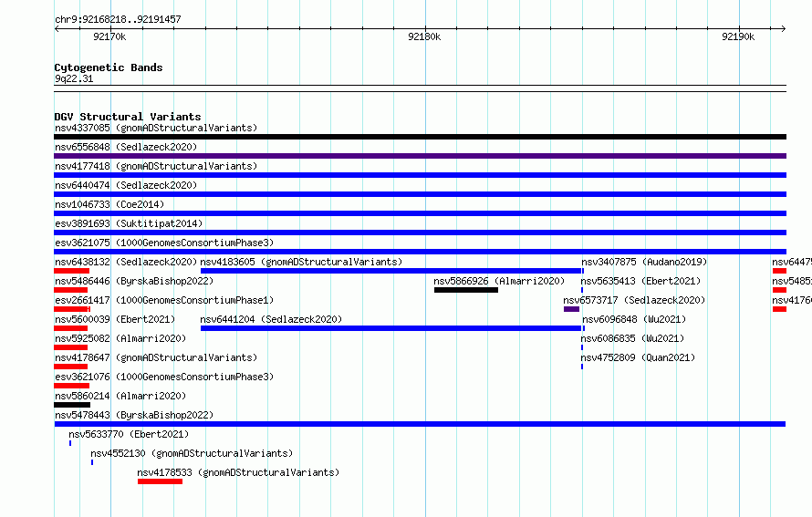Image resolution: width=812 pixels, height=517 pixels.
Task: Open nsv4177418 (gnomADStructuralVariants) label
Action: [x=156, y=166]
